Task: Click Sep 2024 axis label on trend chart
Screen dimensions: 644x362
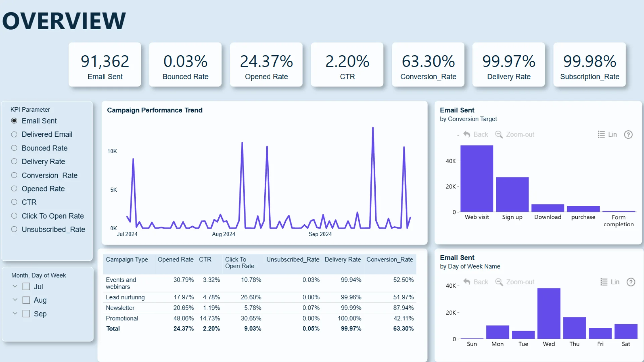Action: pos(320,234)
